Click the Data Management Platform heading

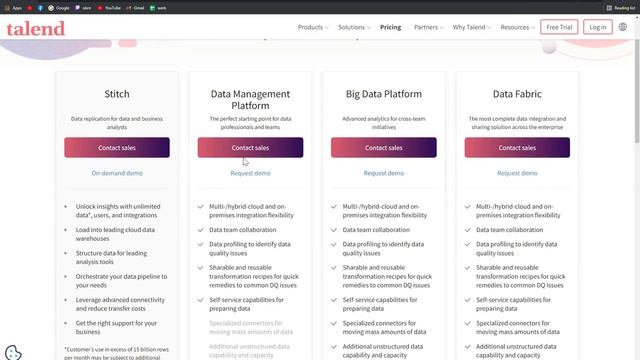[x=250, y=100]
